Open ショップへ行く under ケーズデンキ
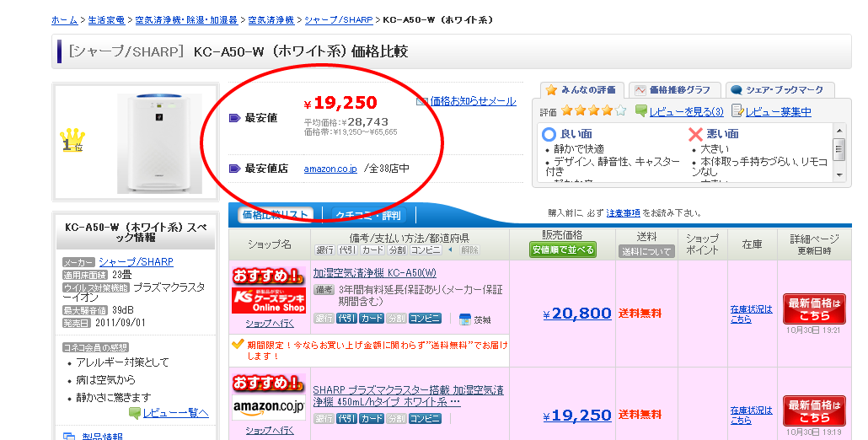This screenshot has width=868, height=440. point(270,323)
